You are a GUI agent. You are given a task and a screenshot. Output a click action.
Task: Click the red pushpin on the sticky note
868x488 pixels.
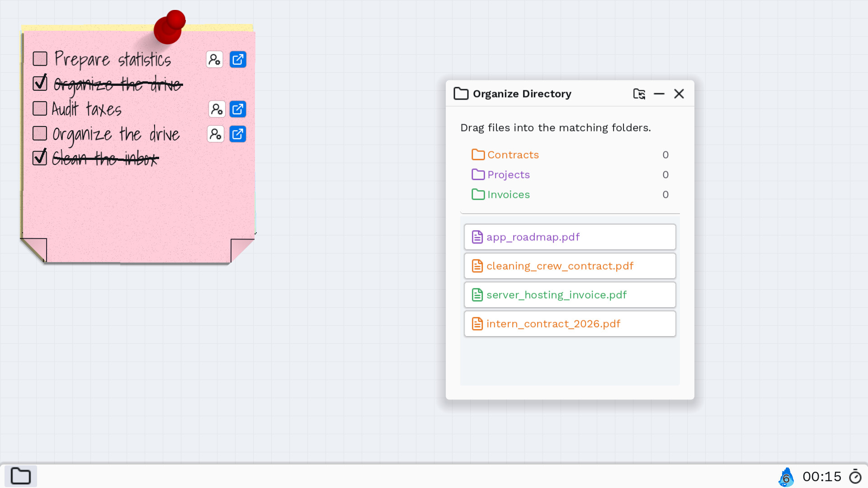(x=170, y=27)
